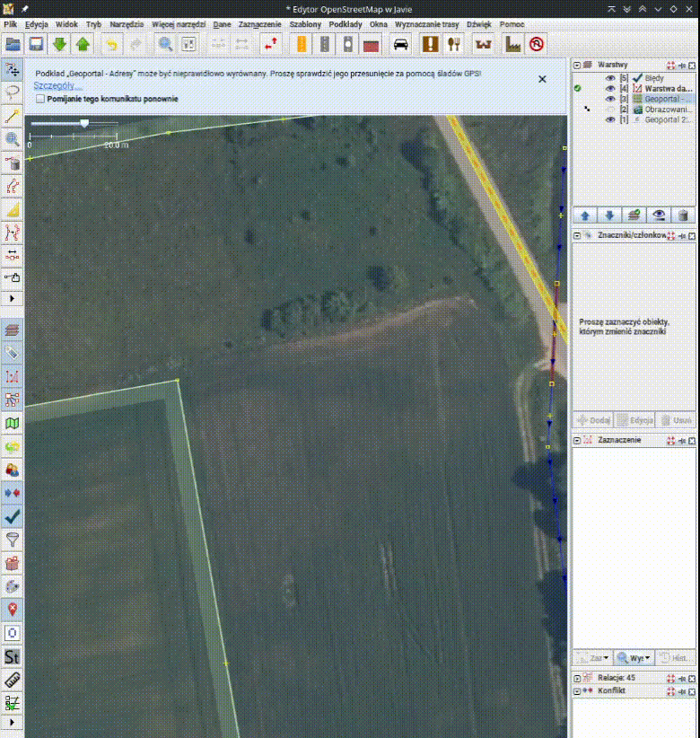The image size is (700, 738).
Task: Delete selected layer with trash icon
Action: pos(683,215)
